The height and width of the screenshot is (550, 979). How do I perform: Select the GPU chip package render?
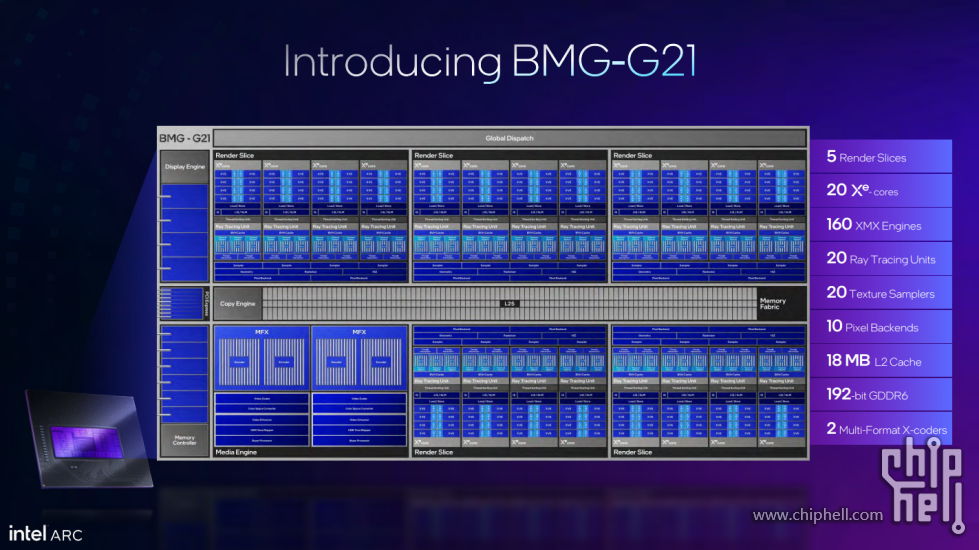[x=89, y=439]
